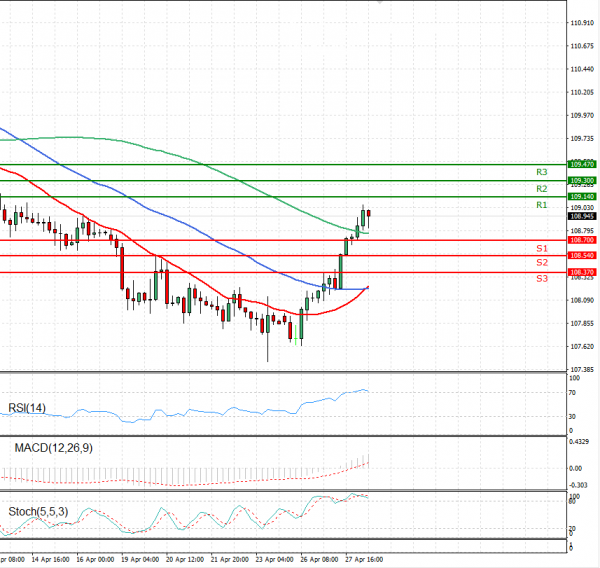600x568 pixels.
Task: Click the Stoch(5,5,3) indicator label
Action: 38,512
